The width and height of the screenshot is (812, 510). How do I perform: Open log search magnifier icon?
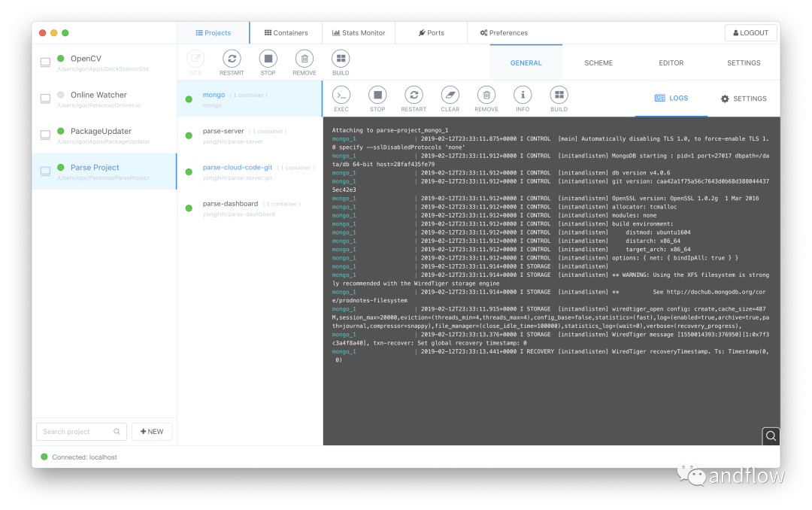tap(771, 436)
